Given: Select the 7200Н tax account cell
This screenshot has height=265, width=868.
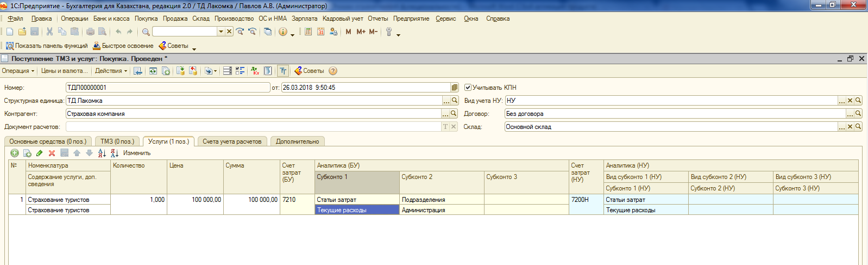Looking at the screenshot, I should tap(586, 200).
